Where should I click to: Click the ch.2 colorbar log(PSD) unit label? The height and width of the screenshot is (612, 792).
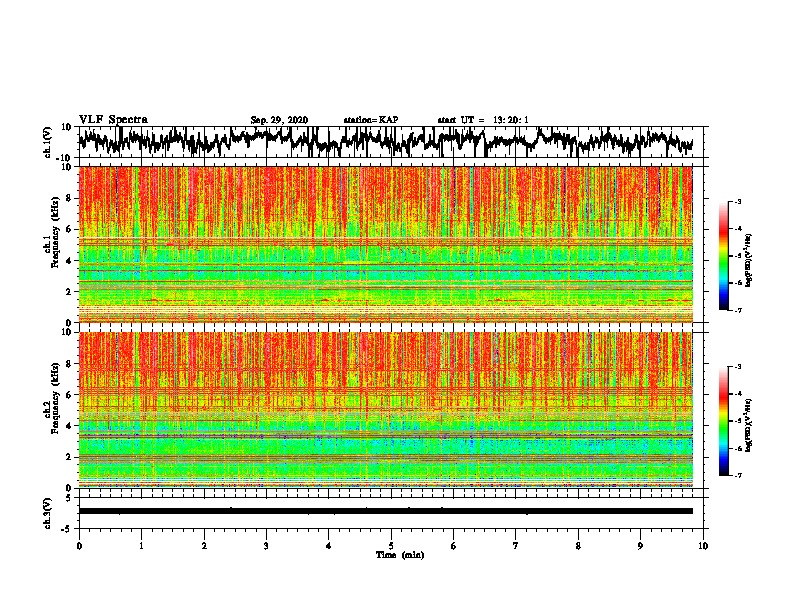click(748, 425)
